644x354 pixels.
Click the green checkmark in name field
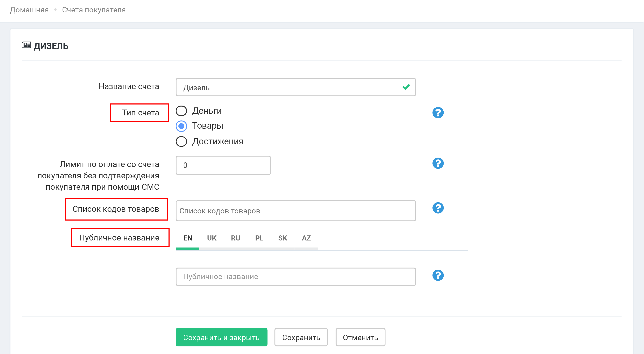click(x=406, y=87)
